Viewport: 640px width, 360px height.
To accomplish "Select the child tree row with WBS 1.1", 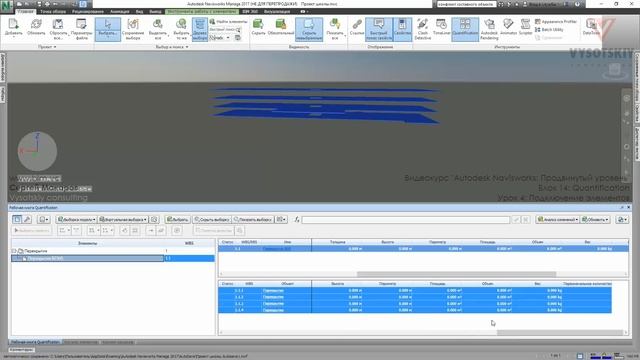I will tap(113, 258).
